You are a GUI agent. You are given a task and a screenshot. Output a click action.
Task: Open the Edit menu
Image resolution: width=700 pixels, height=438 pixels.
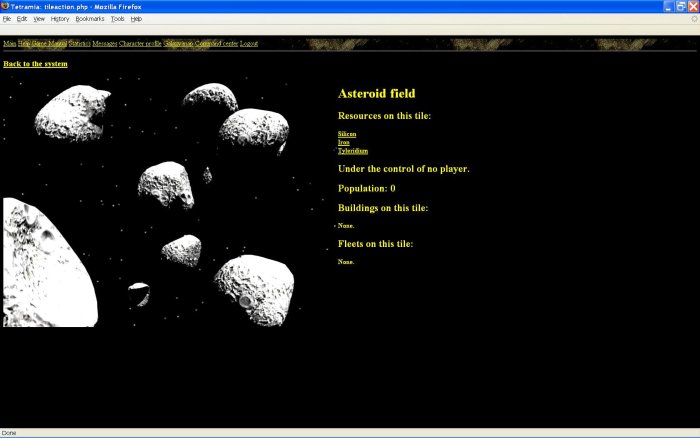pos(21,18)
